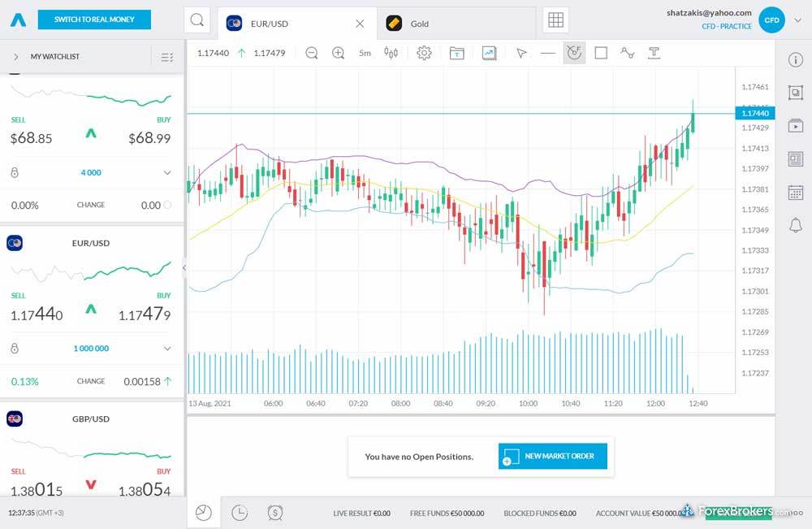
Task: Zoom out the chart
Action: (x=312, y=53)
